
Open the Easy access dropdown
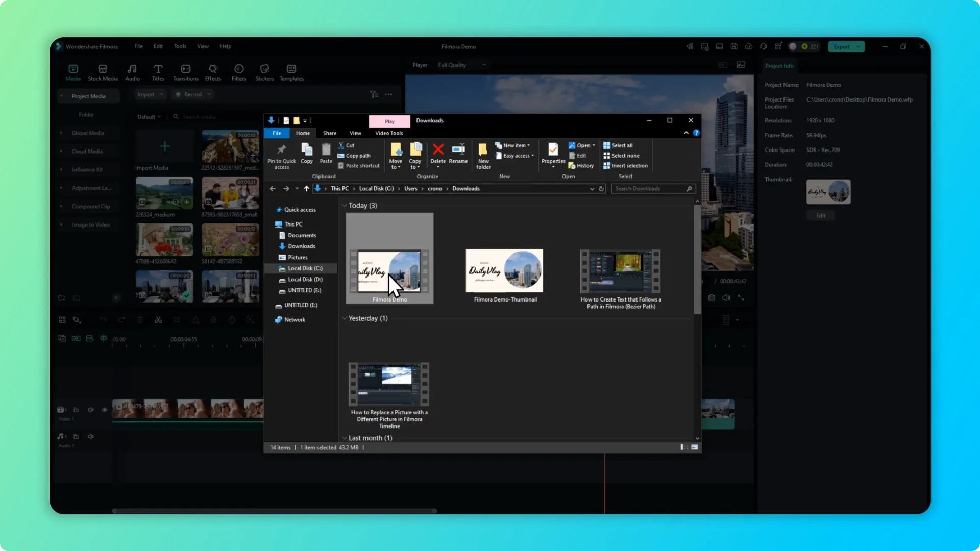pos(515,156)
